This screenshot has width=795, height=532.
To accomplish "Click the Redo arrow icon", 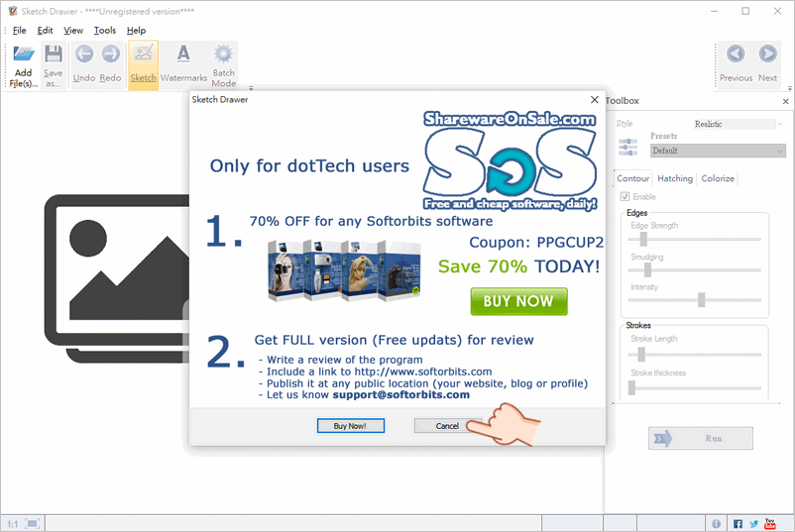I will (x=111, y=53).
